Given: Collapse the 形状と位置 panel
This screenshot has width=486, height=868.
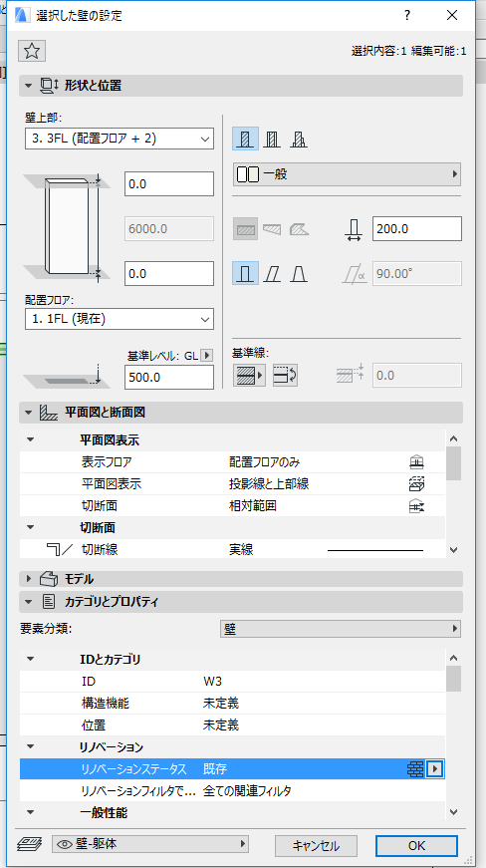Looking at the screenshot, I should (28, 86).
